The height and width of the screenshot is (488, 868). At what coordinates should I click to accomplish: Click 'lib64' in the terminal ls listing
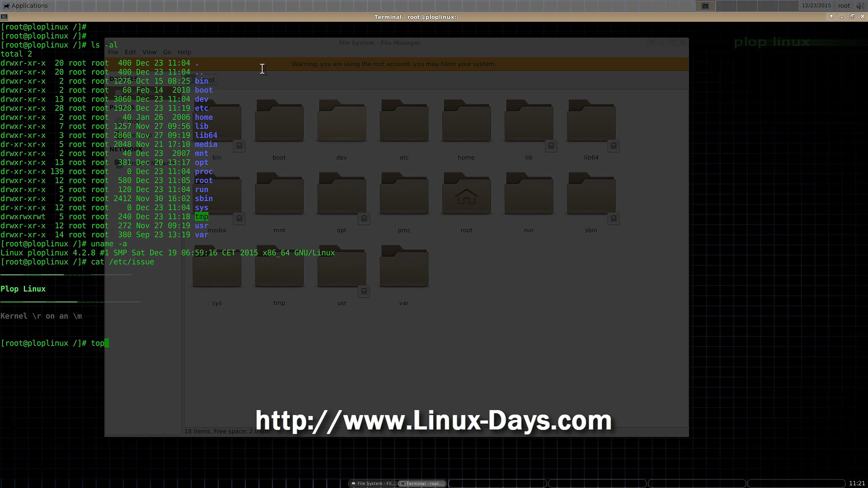click(206, 135)
